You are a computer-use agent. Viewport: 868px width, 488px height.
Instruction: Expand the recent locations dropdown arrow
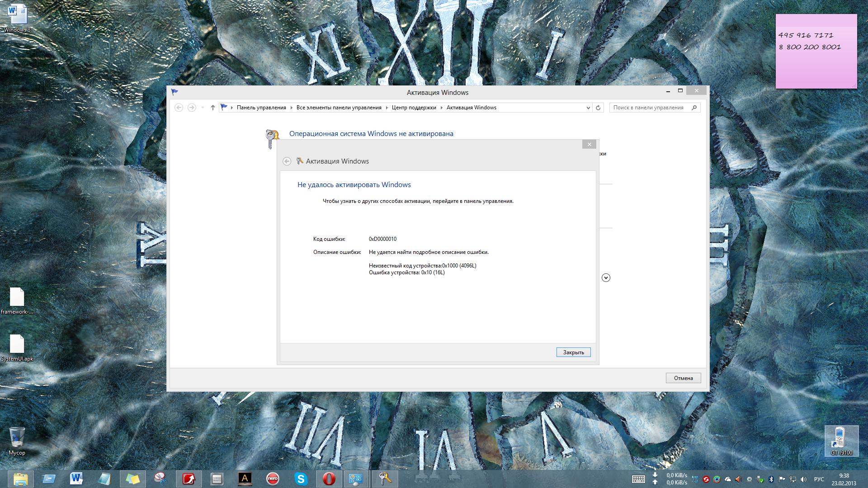pyautogui.click(x=203, y=108)
